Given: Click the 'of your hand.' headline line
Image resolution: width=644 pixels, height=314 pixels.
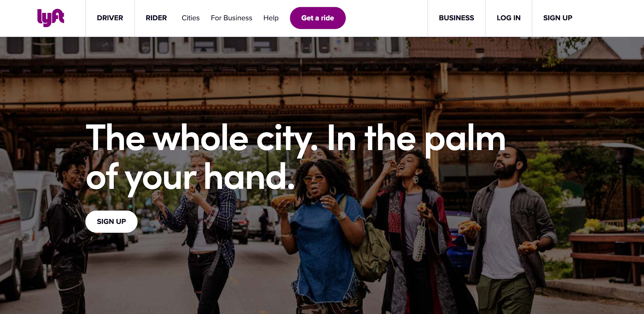Looking at the screenshot, I should tap(191, 177).
